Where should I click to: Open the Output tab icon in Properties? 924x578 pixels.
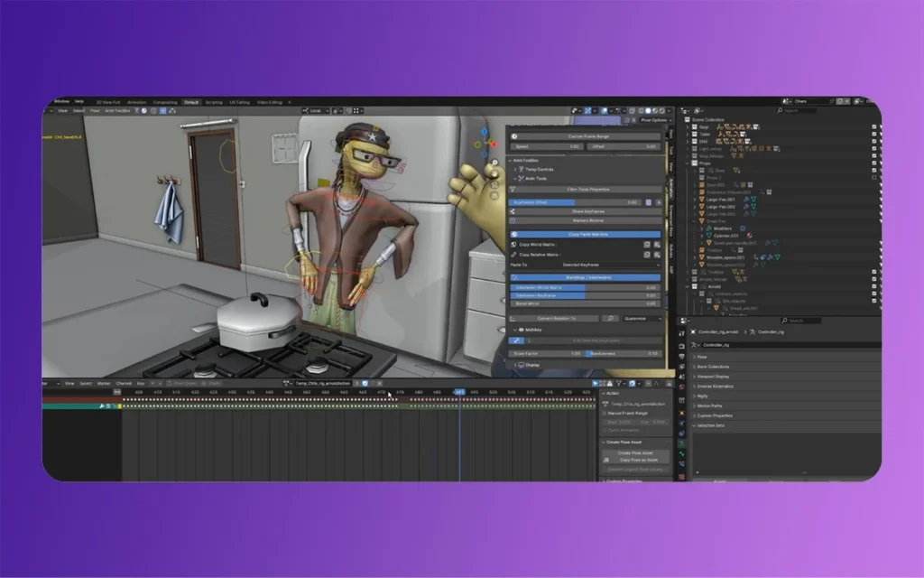click(x=682, y=357)
